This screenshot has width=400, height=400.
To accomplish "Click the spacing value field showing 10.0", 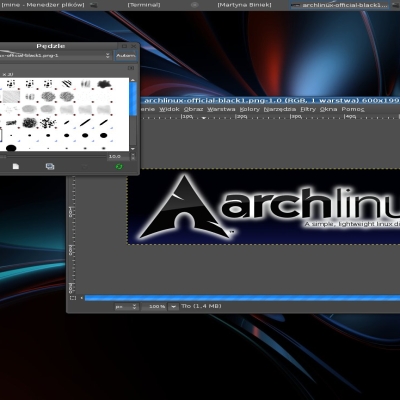I will click(x=119, y=157).
